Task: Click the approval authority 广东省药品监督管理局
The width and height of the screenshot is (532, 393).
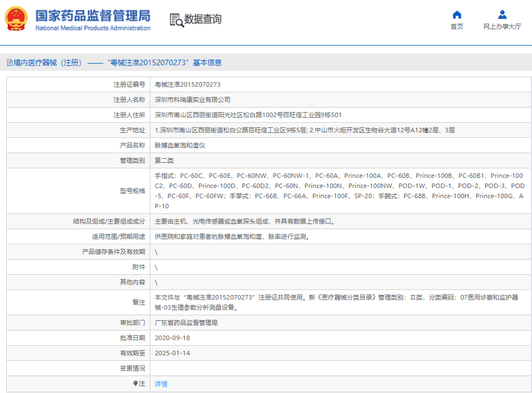Action: [x=186, y=323]
